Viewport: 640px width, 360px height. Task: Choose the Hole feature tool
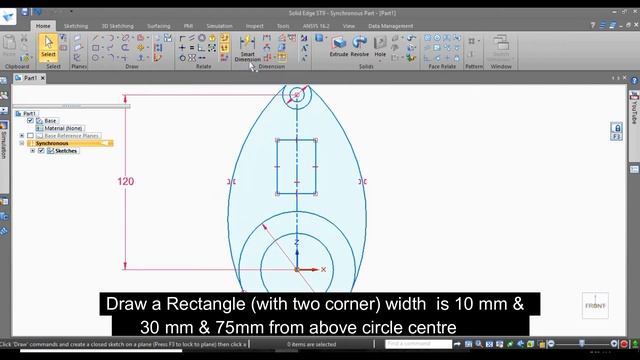[x=380, y=46]
